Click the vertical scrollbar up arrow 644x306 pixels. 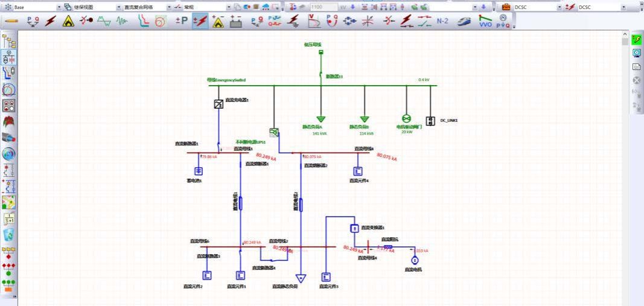point(625,36)
